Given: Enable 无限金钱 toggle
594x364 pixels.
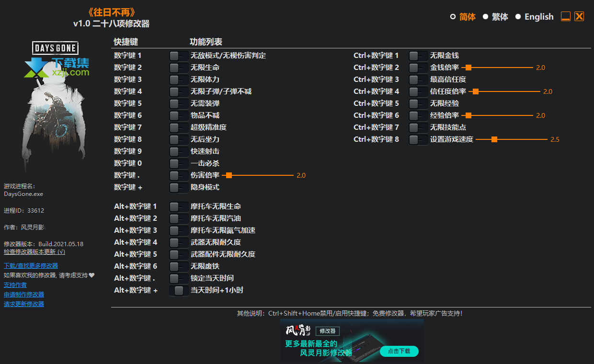Looking at the screenshot, I should (419, 56).
